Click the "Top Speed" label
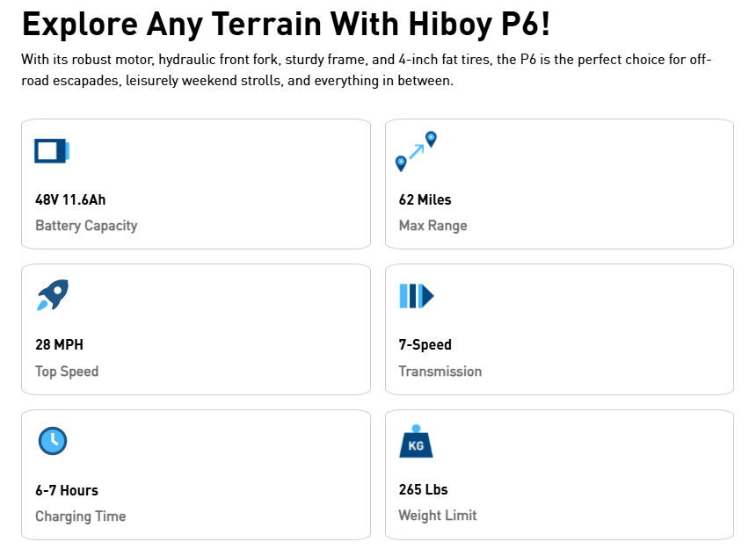This screenshot has width=756, height=549. click(67, 372)
